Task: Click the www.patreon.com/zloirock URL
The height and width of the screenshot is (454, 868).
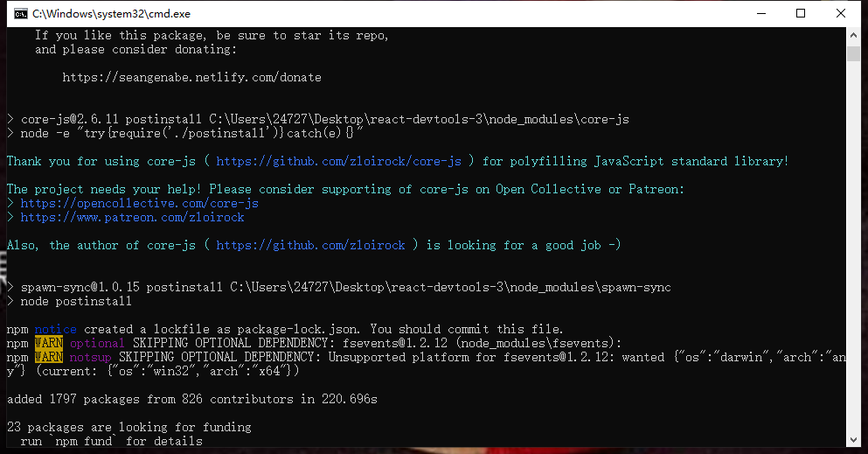Action: (132, 217)
